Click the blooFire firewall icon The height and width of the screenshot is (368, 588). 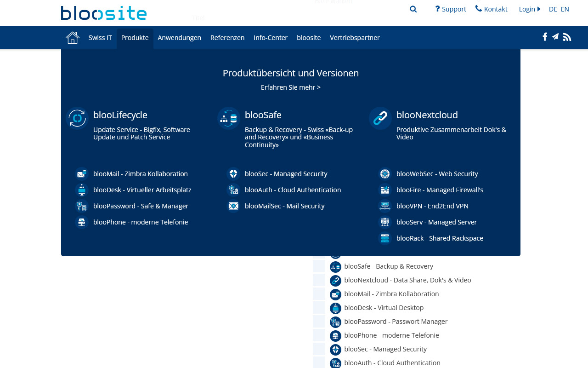point(385,190)
